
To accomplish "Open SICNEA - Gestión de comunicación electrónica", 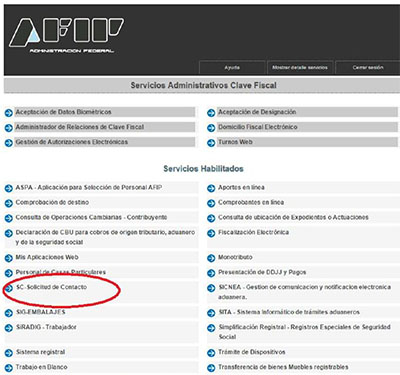I will coord(305,292).
